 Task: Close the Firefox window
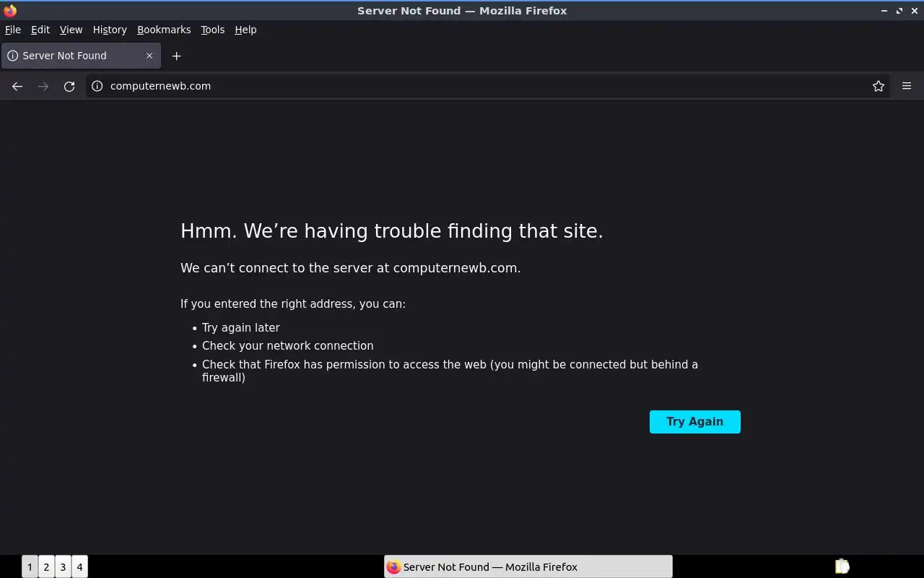(x=915, y=11)
